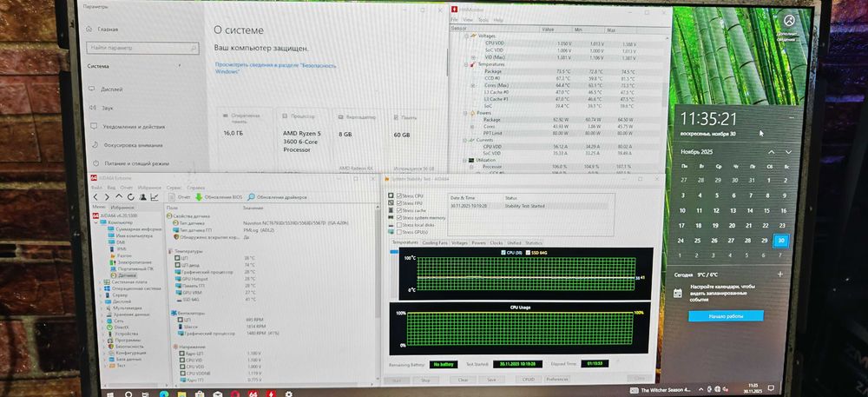Toggle Stress system memory checkbox
Viewport: 868px width, 397px height.
(398, 218)
